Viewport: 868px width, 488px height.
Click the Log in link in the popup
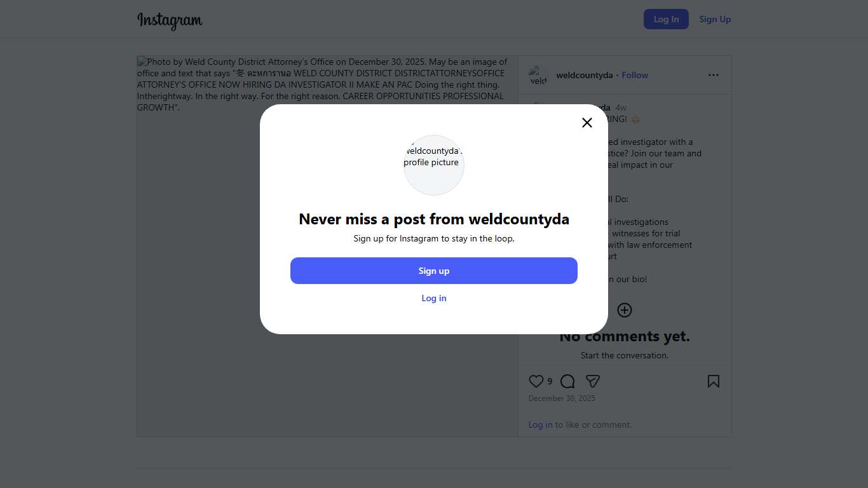(x=434, y=298)
